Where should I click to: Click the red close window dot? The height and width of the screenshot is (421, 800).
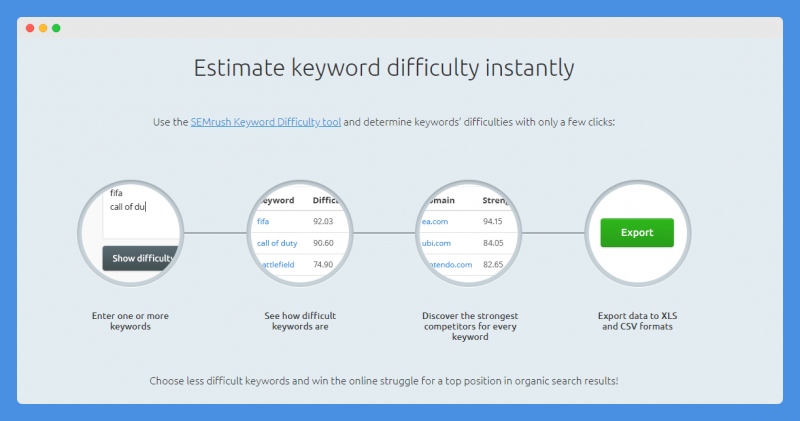pos(30,28)
